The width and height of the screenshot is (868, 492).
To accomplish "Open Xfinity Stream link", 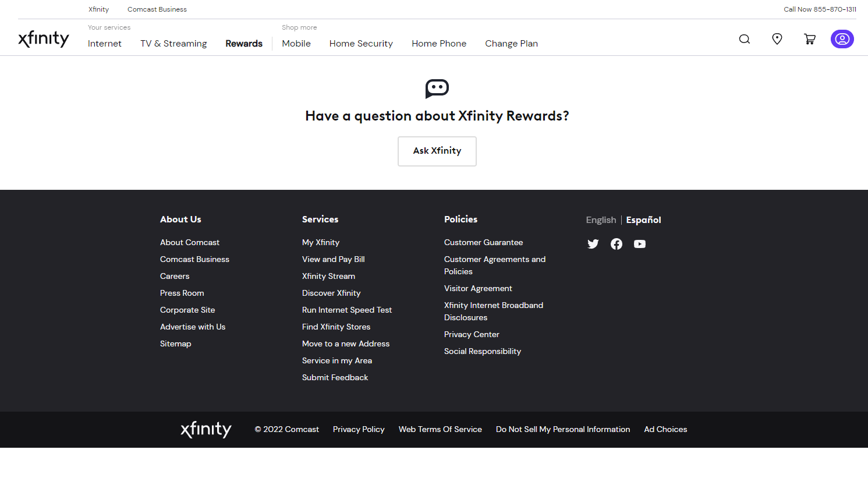I will coord(328,277).
